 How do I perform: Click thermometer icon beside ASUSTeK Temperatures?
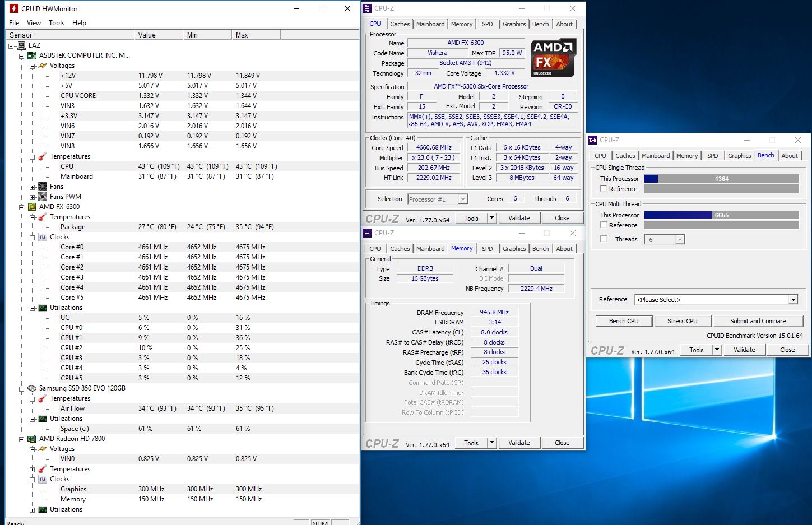tap(43, 156)
